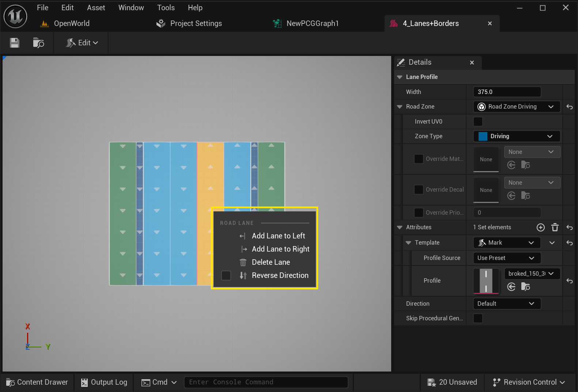Collapse the Template row

point(408,243)
